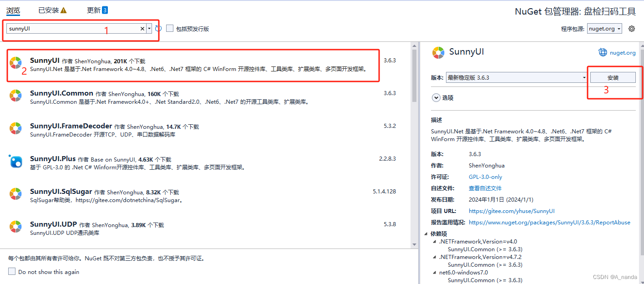Collapse the net6.0-windows7.0 node

tap(435, 273)
